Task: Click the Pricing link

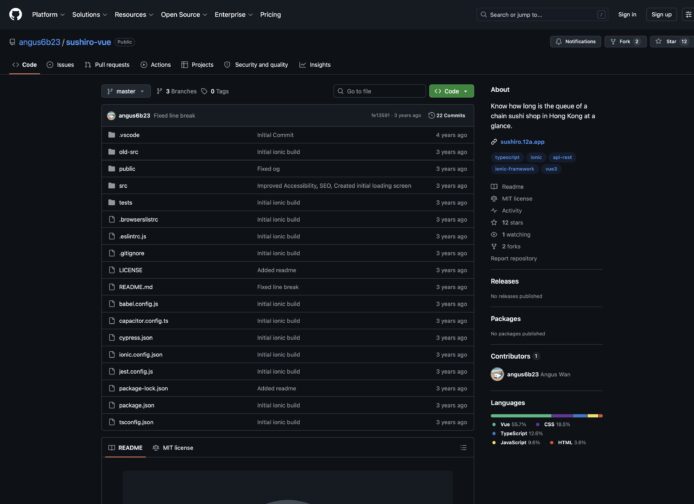Action: click(270, 15)
